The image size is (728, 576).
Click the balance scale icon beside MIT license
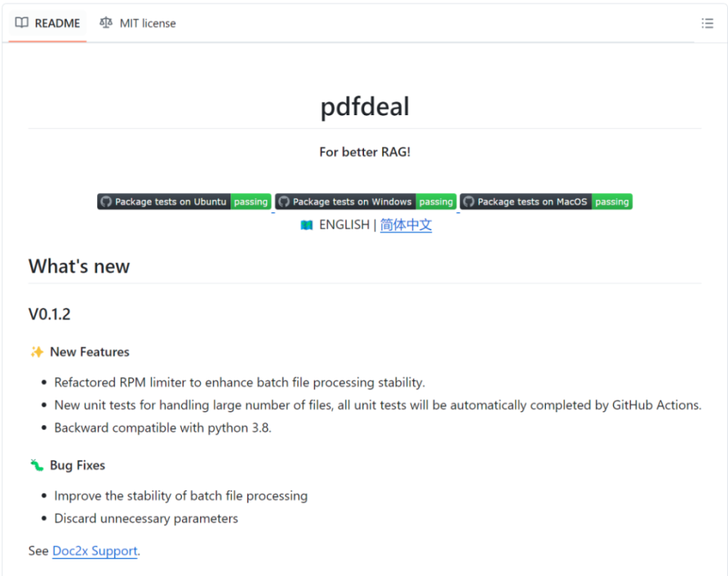[105, 23]
